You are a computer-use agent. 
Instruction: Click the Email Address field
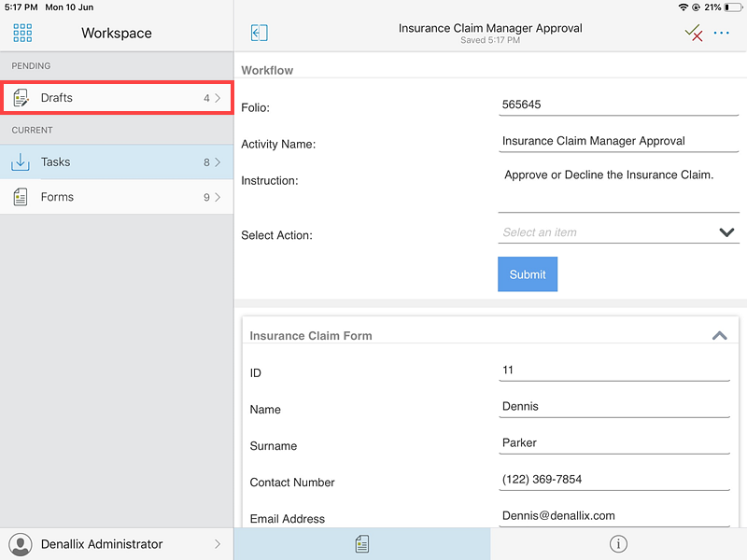[x=614, y=515]
